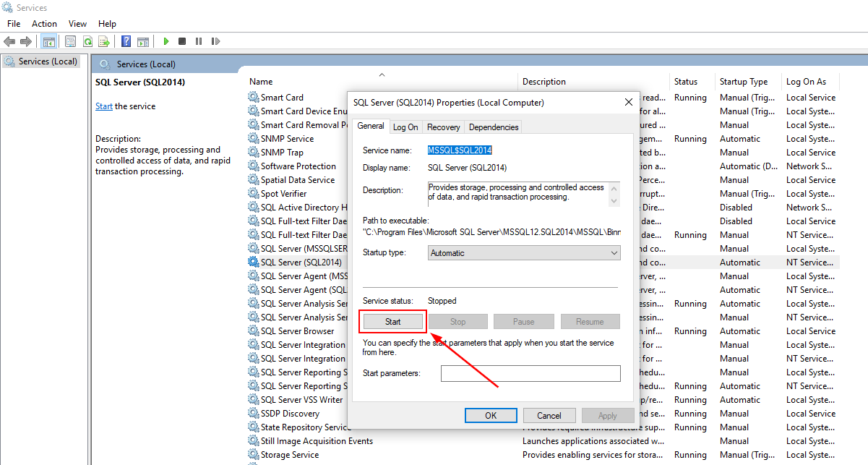
Task: Switch to the Dependencies tab
Action: click(x=494, y=127)
